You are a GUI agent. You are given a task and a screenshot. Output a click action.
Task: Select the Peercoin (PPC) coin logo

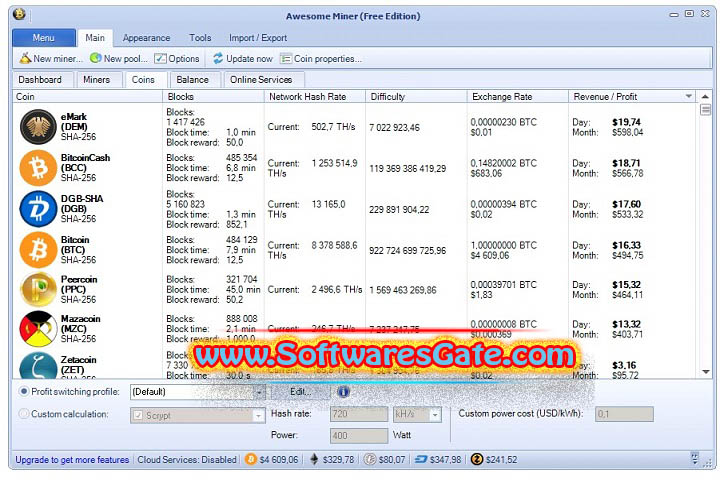pyautogui.click(x=38, y=289)
